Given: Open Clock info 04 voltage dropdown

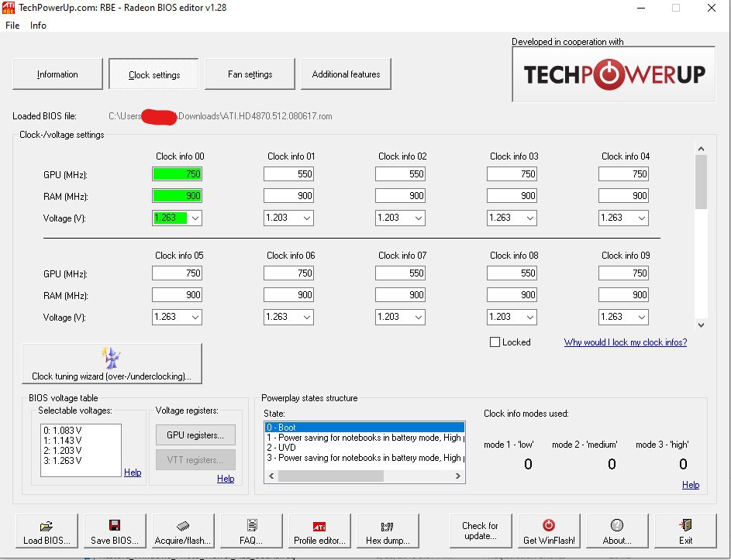Looking at the screenshot, I should pyautogui.click(x=642, y=218).
